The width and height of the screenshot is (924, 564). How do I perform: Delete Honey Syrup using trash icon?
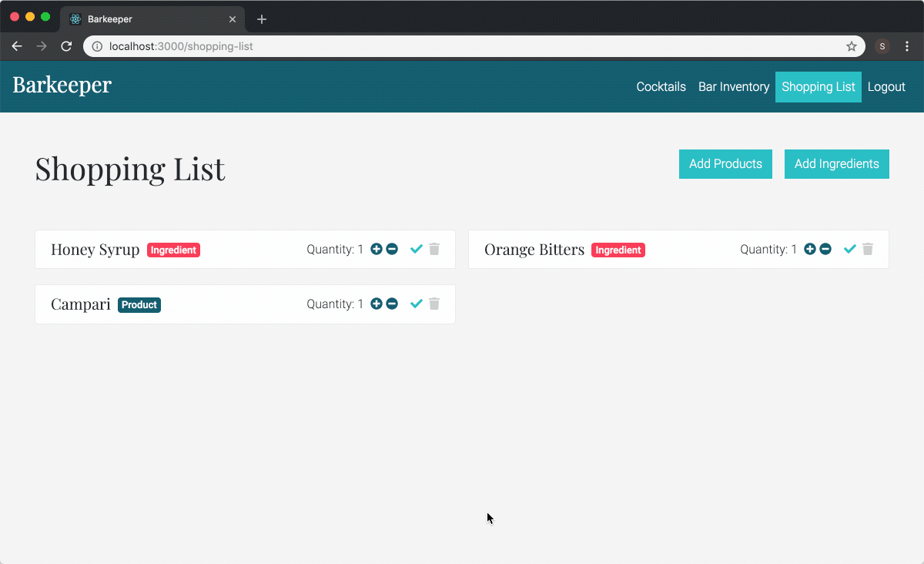[434, 249]
